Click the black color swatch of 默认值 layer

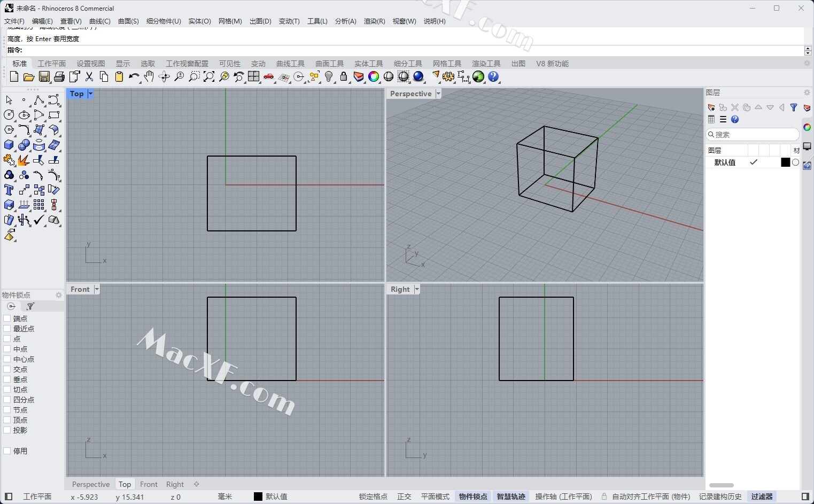[785, 162]
